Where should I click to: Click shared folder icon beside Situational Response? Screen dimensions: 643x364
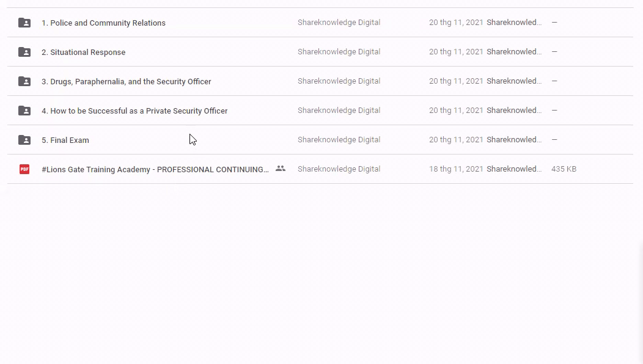[24, 52]
